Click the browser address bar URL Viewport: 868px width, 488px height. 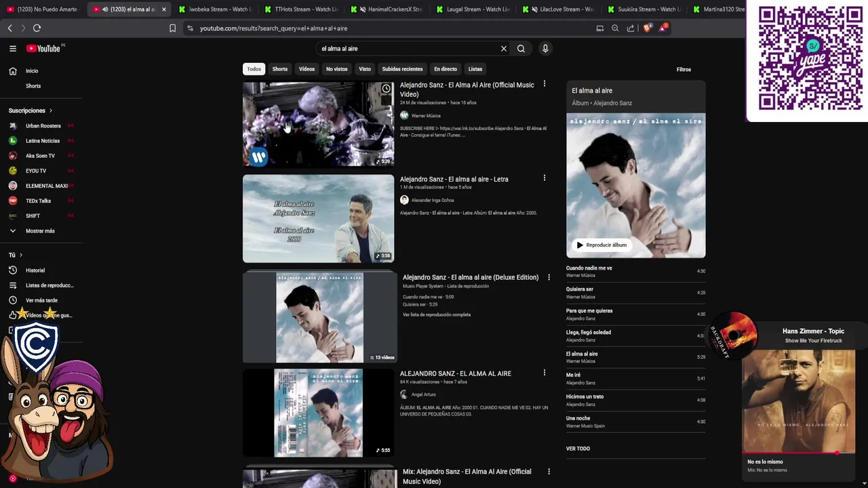[x=273, y=28]
